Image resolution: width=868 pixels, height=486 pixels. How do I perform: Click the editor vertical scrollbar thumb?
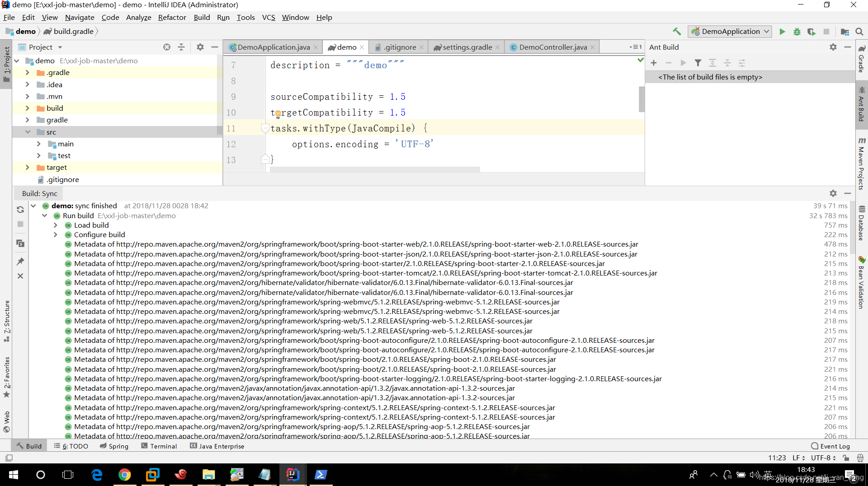[x=642, y=99]
